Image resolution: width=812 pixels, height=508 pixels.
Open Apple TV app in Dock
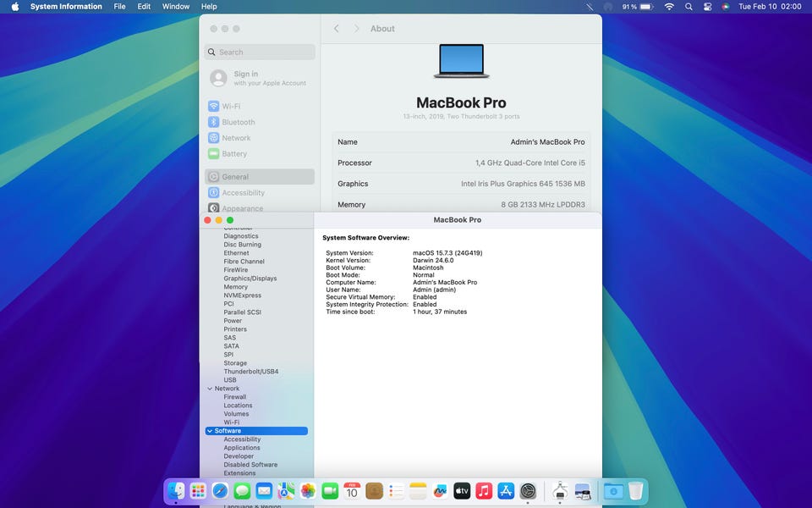(x=462, y=491)
